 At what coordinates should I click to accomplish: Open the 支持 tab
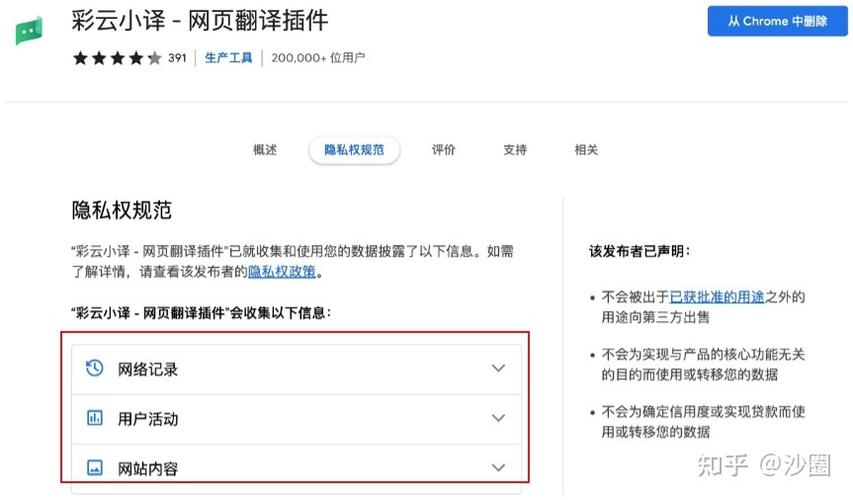(x=515, y=150)
